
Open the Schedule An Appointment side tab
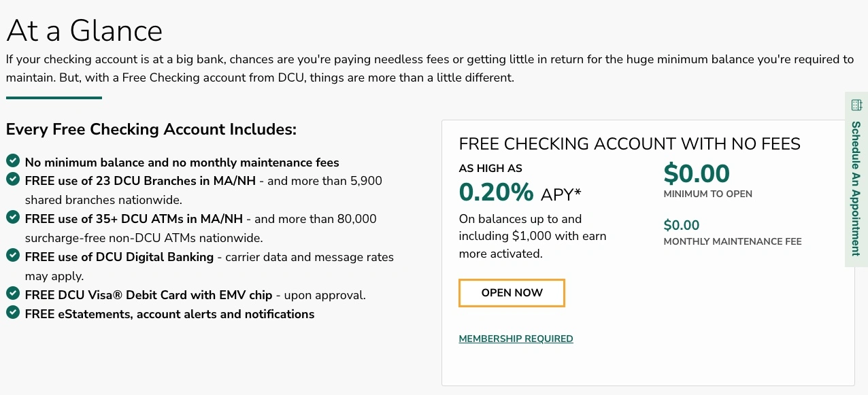(x=856, y=188)
